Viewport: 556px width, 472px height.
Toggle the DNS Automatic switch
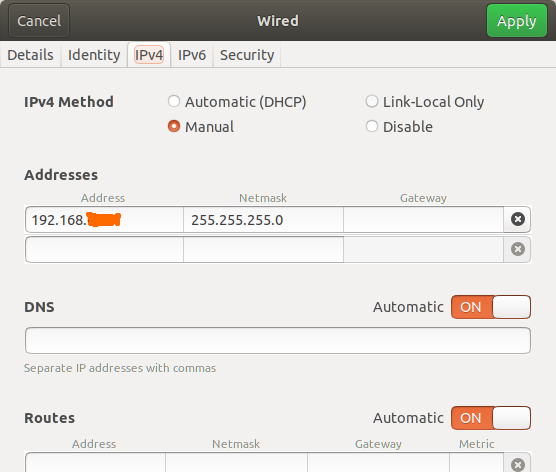point(491,307)
